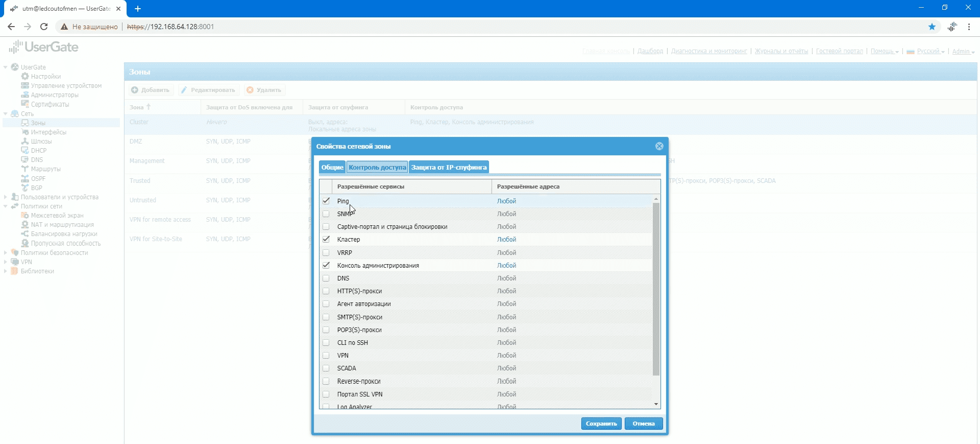The width and height of the screenshot is (980, 444).
Task: Collapse the Политики сети tree node
Action: tap(6, 206)
